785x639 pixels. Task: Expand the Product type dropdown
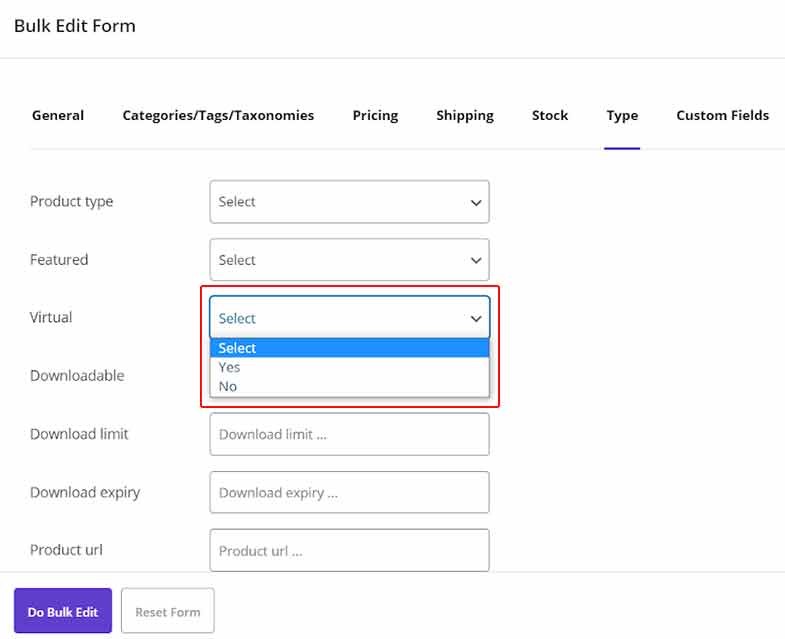349,202
